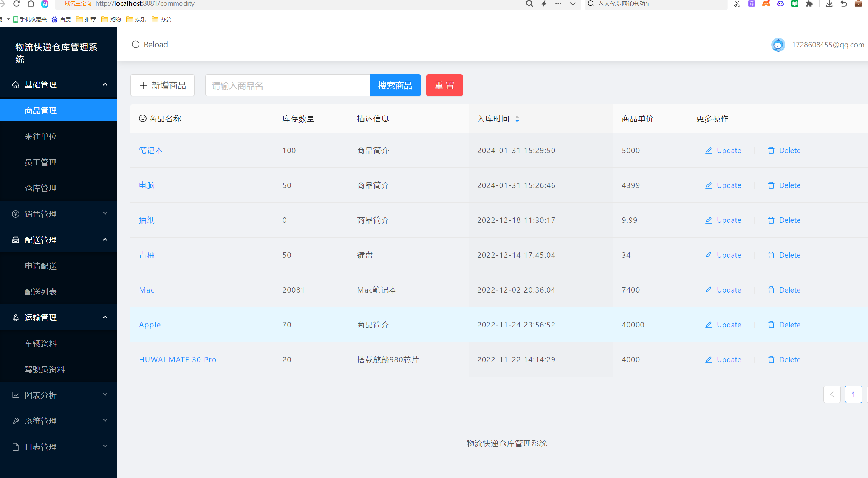Click the smiley icon in 商品名称 header
868x478 pixels.
142,119
